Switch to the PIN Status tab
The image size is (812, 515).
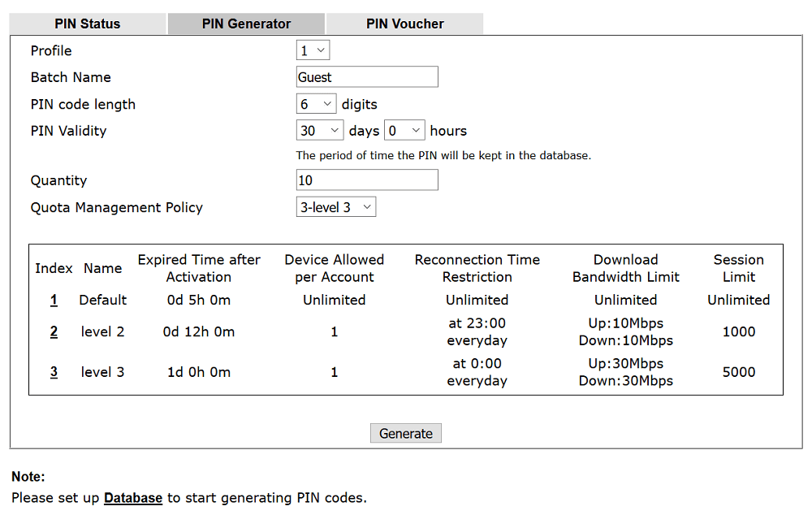point(87,24)
